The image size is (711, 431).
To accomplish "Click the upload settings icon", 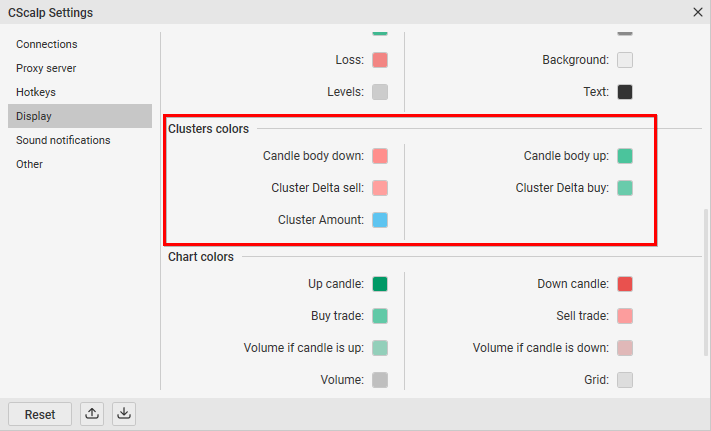I will (93, 414).
